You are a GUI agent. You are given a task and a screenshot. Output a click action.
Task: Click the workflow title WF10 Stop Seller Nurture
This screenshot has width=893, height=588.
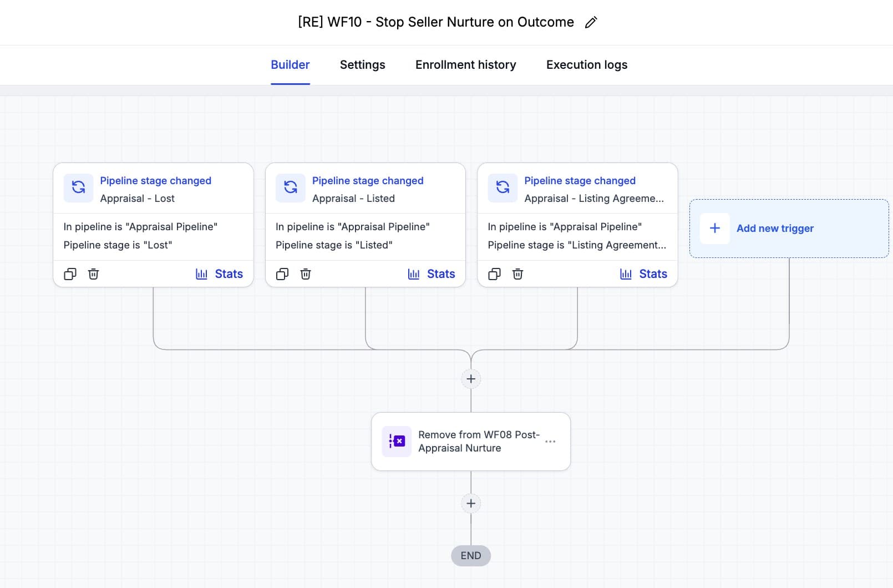(436, 22)
